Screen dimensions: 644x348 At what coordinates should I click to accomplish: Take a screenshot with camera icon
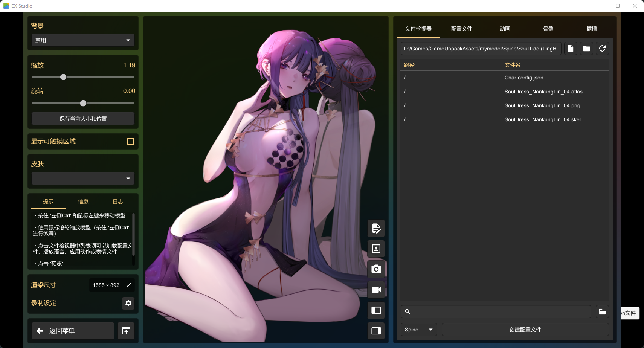(376, 269)
